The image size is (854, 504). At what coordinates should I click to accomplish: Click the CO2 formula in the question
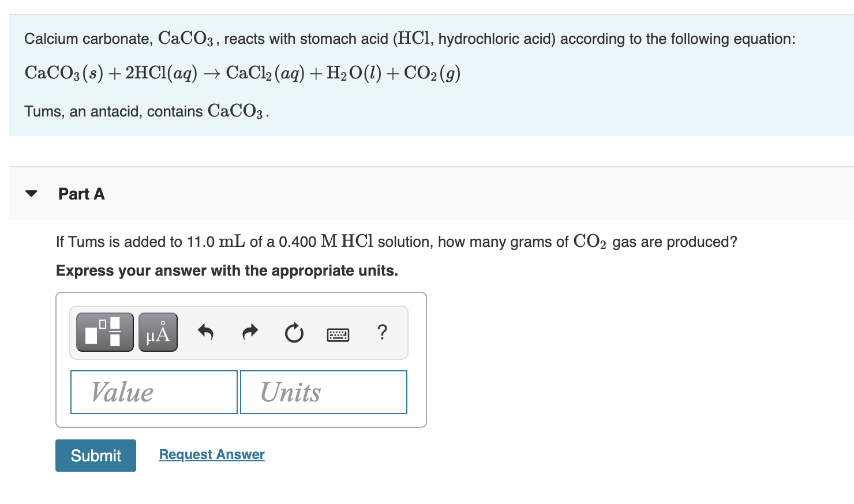[x=589, y=242]
